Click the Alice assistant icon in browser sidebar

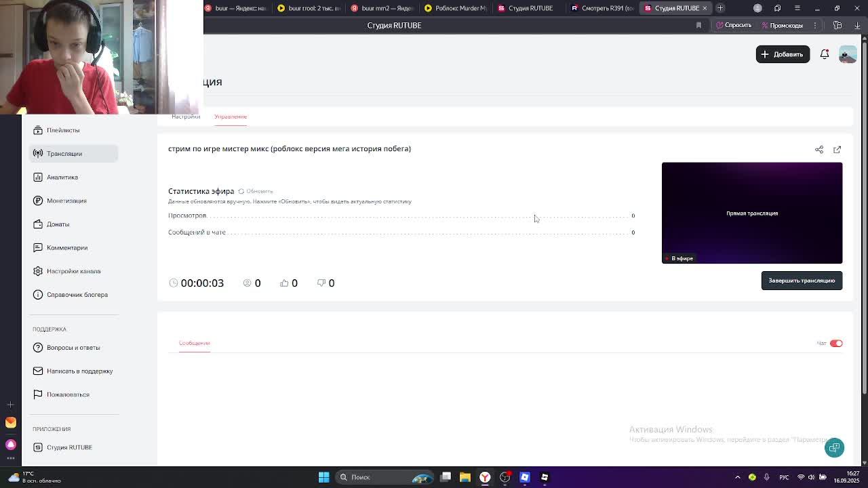coord(10,445)
